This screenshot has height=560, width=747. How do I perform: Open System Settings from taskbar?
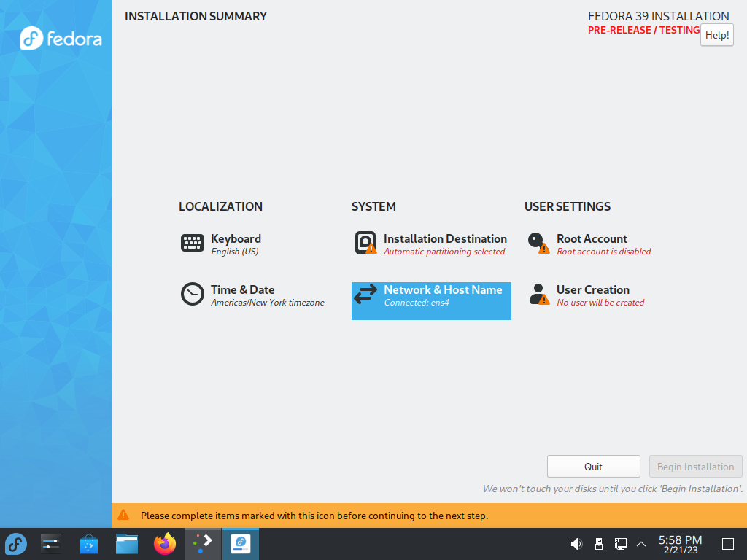(50, 544)
